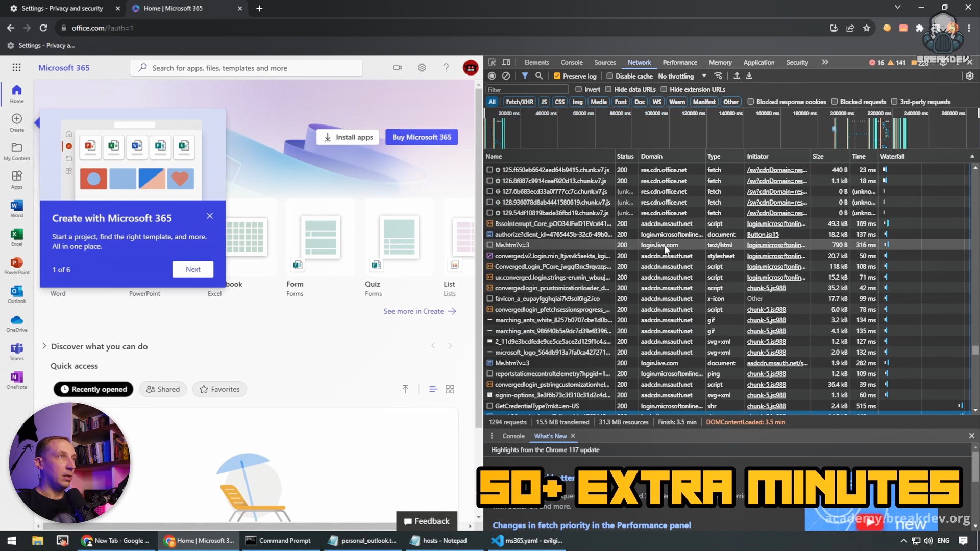Switch to the Console DevTools tab

click(571, 62)
